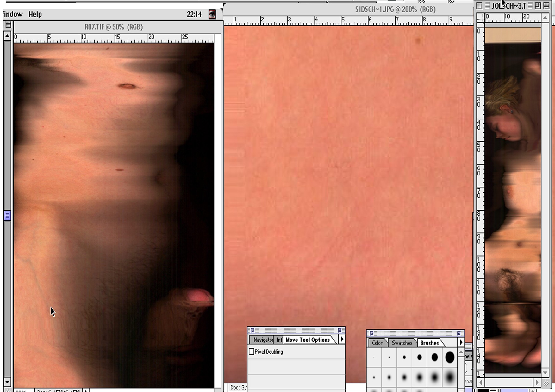Open the Move Tool Options palette menu arrow
Screen dimensions: 555x392
(342, 340)
